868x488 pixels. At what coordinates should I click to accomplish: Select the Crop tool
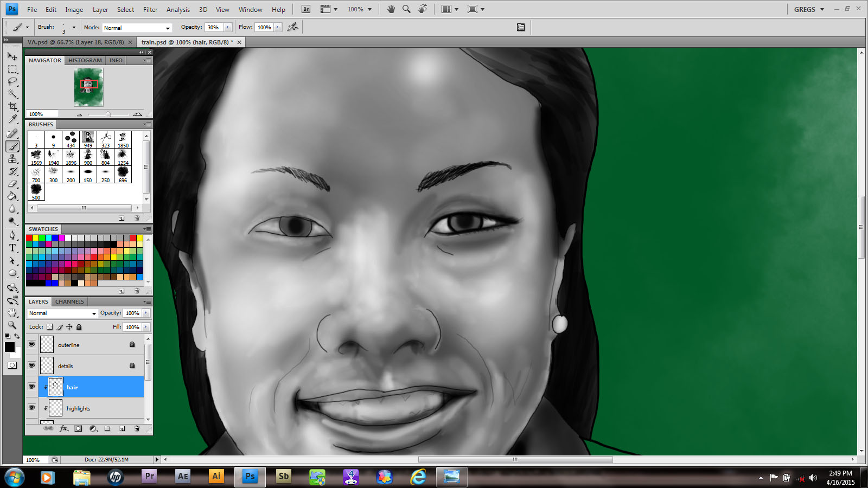(12, 106)
